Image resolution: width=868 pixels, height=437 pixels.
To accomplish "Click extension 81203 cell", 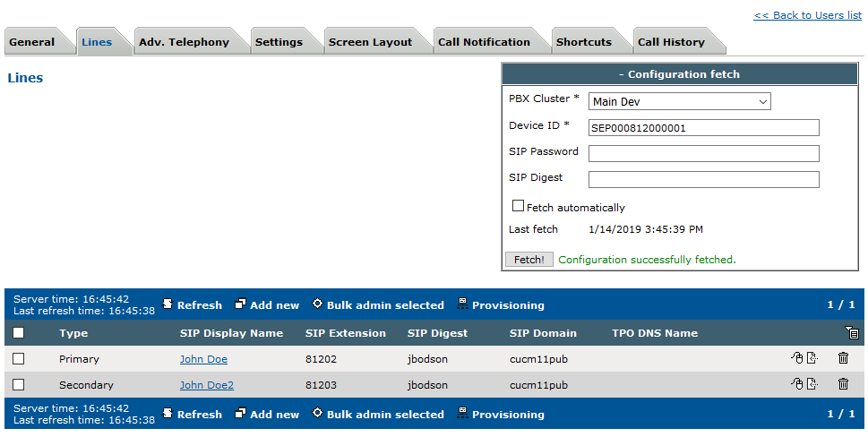I will [x=321, y=385].
